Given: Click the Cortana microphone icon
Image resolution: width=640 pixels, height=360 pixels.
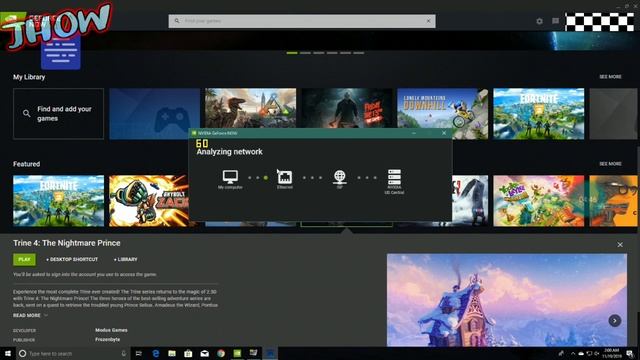Looking at the screenshot, I should tap(124, 353).
